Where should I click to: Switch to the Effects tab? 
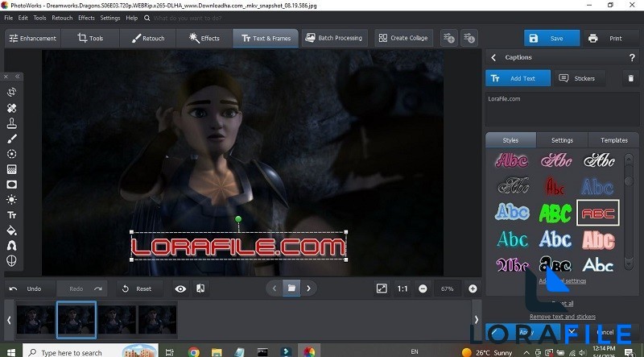(204, 38)
